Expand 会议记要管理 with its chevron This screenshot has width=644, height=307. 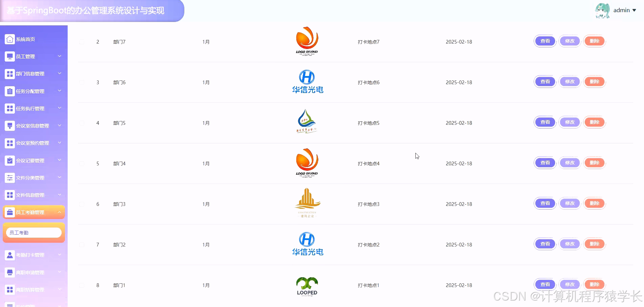click(60, 160)
